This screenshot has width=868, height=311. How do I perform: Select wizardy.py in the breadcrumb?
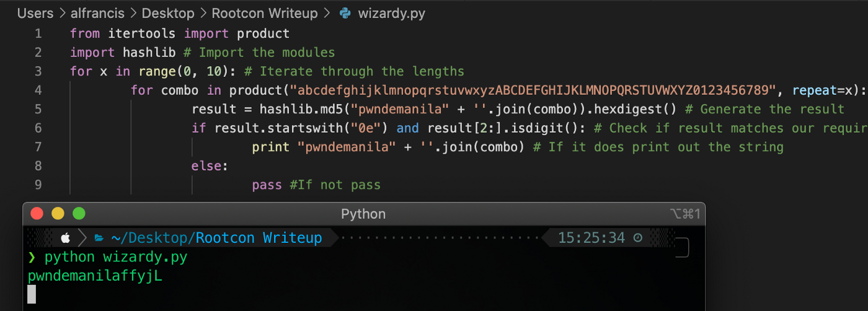coord(392,13)
